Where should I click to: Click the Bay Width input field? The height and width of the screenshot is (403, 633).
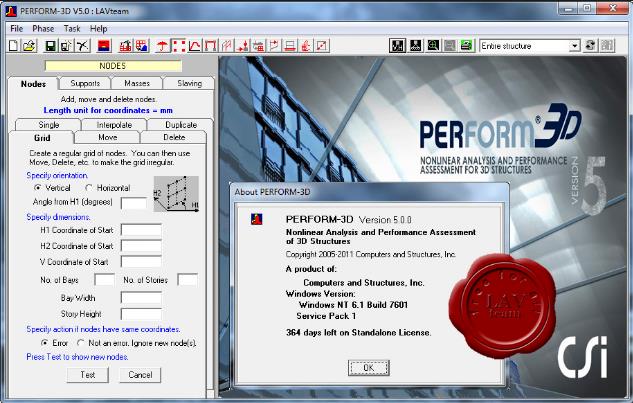pos(140,298)
